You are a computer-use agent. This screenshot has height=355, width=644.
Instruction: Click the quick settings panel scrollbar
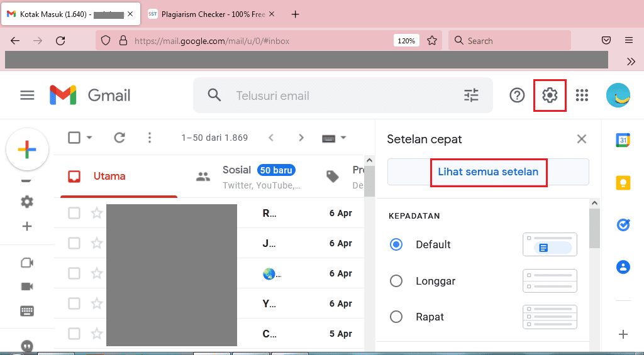(594, 228)
